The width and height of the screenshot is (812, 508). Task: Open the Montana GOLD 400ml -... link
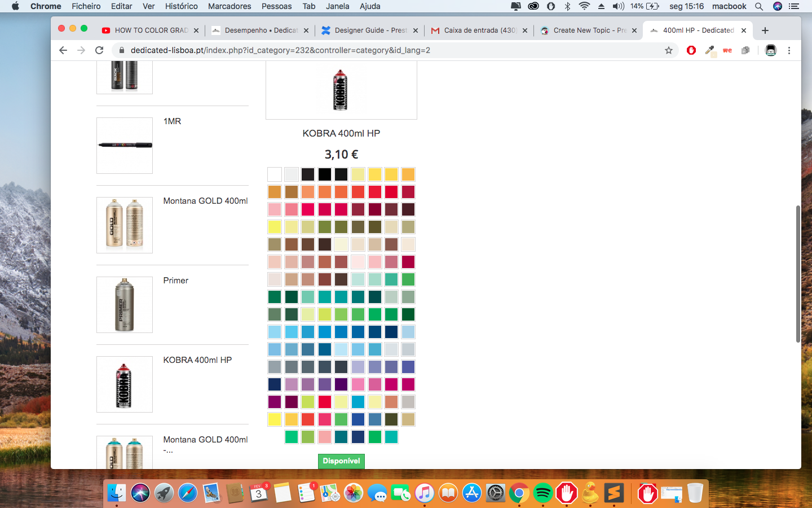pyautogui.click(x=206, y=445)
